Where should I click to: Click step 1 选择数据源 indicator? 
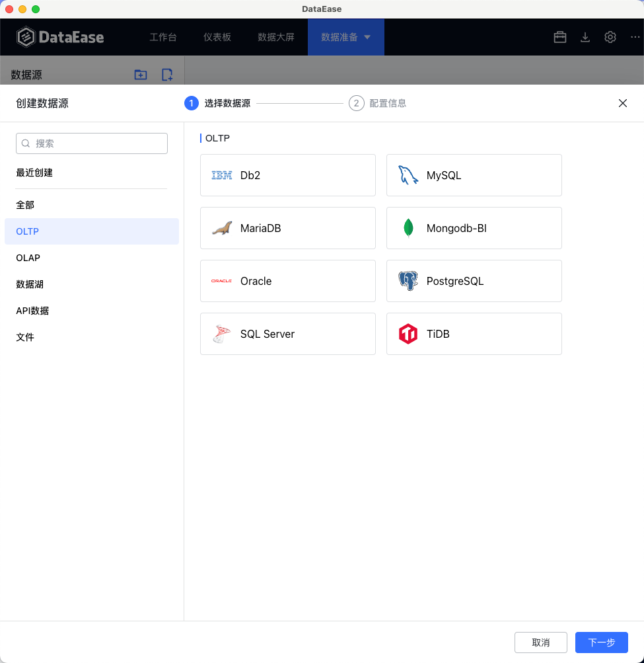click(217, 103)
